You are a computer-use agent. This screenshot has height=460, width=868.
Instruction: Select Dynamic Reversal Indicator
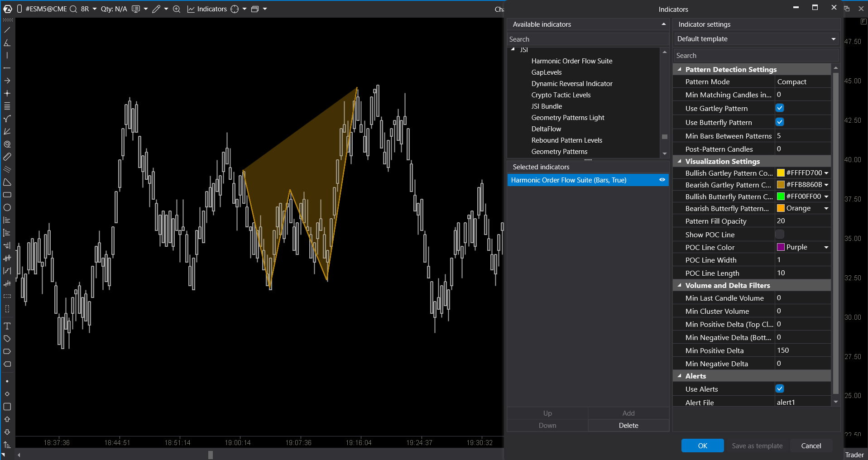571,84
